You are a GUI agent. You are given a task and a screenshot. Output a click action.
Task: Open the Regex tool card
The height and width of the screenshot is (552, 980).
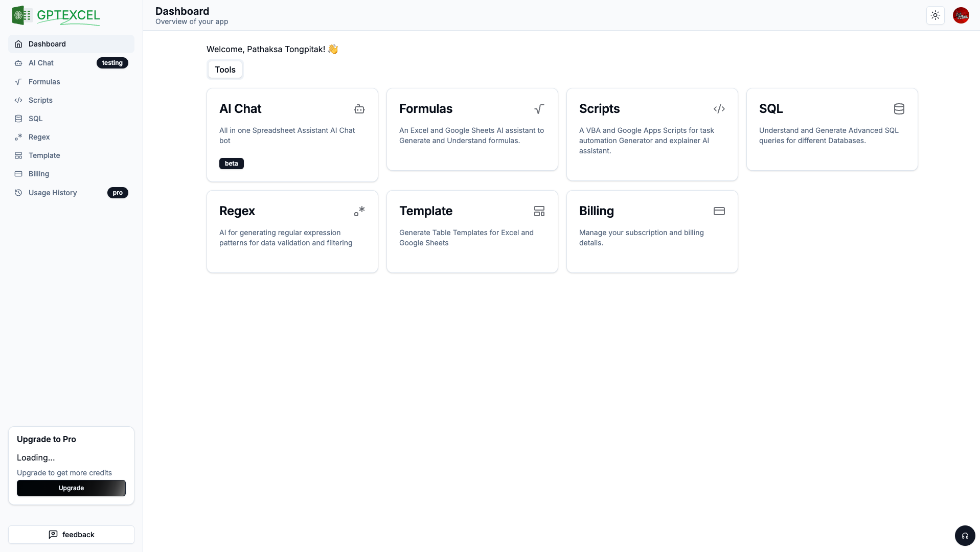(x=292, y=232)
